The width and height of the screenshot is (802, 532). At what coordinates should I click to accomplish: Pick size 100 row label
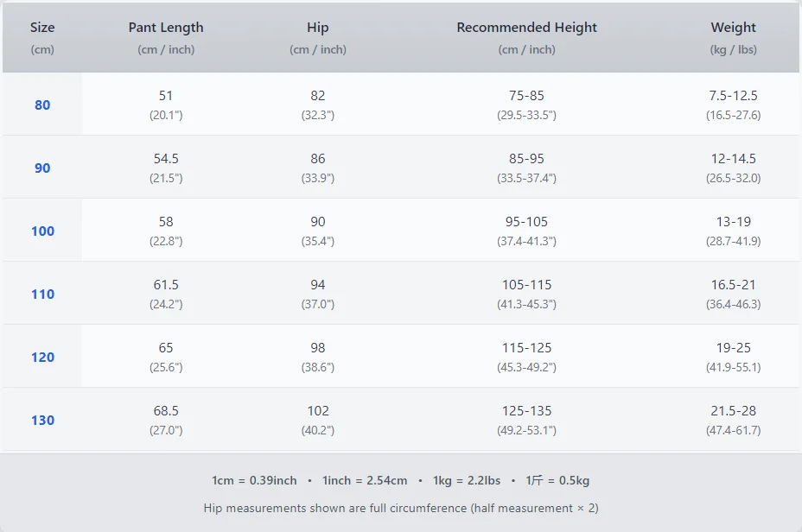click(42, 231)
